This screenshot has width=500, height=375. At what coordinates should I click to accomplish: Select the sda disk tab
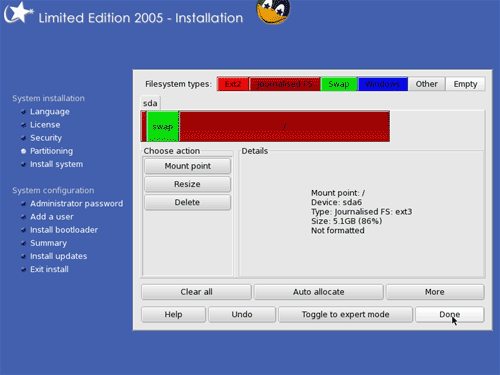[150, 103]
